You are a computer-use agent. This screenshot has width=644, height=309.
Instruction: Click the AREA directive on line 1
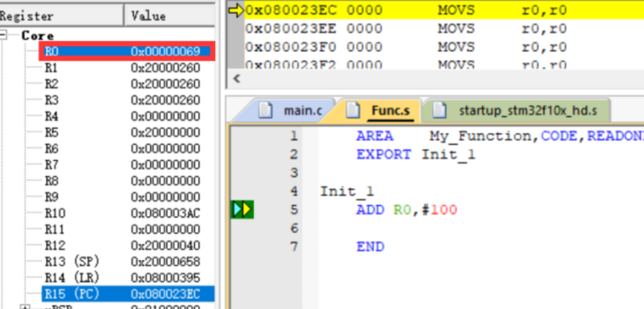pos(375,136)
